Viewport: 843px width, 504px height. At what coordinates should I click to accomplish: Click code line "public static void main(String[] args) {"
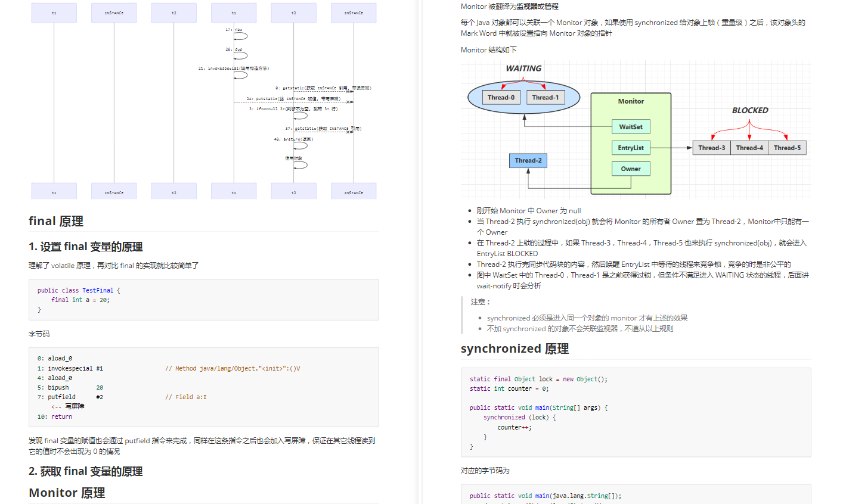538,408
